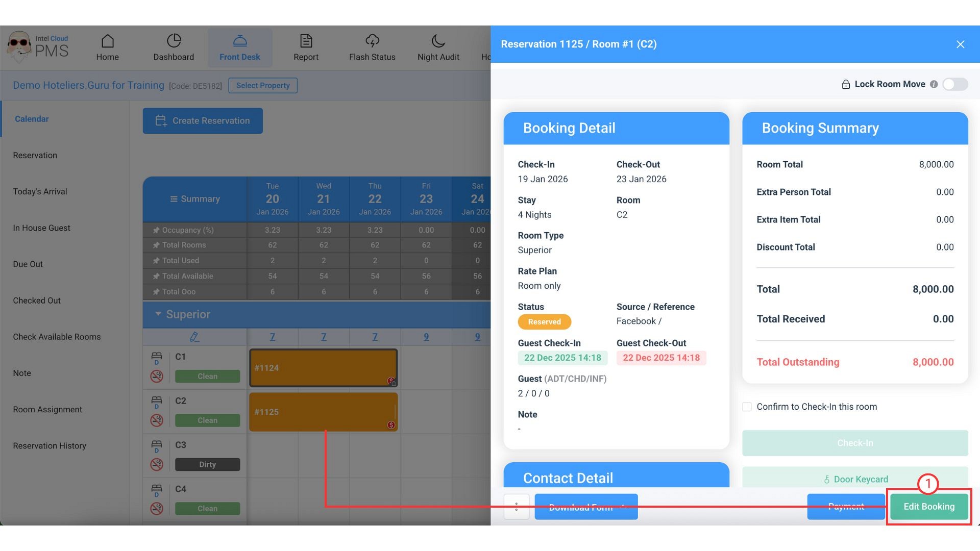Click the Night Audit moon icon
This screenshot has width=980, height=551.
click(x=438, y=41)
